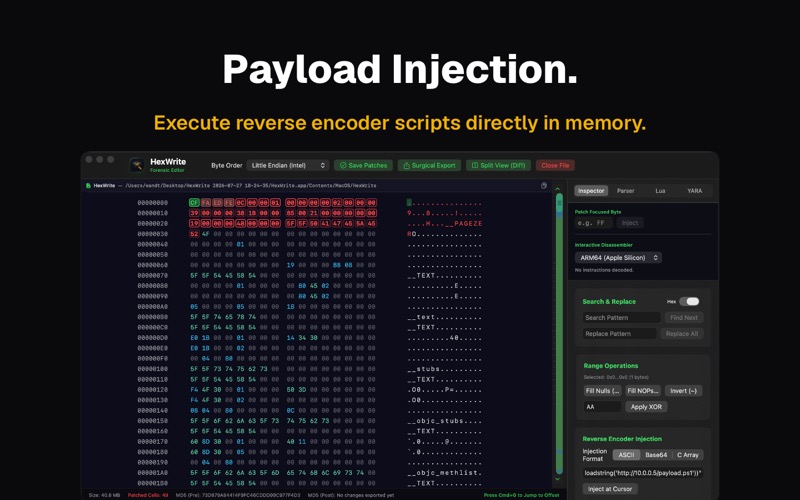The height and width of the screenshot is (500, 800).
Task: Click the scrollbar up arrow icon
Action: (x=557, y=189)
